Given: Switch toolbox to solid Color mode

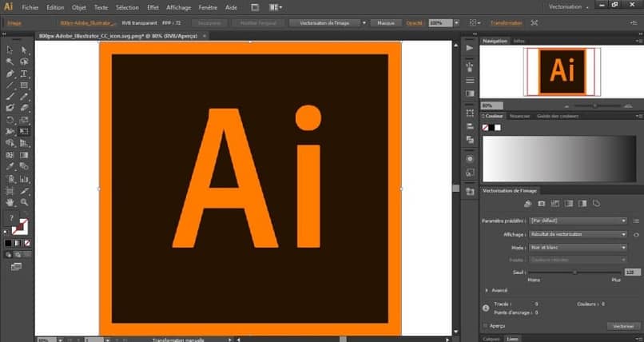Looking at the screenshot, I should pos(8,244).
